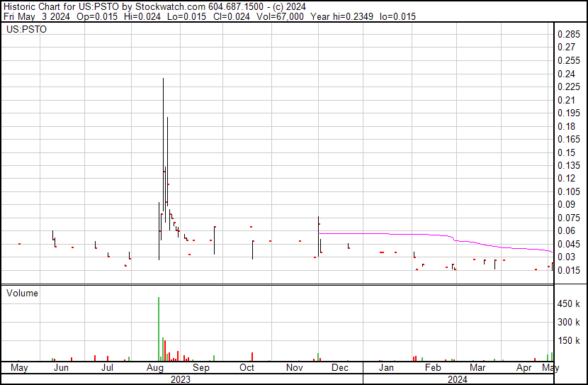The width and height of the screenshot is (588, 385).
Task: Click the red October volume bar
Action: click(252, 357)
